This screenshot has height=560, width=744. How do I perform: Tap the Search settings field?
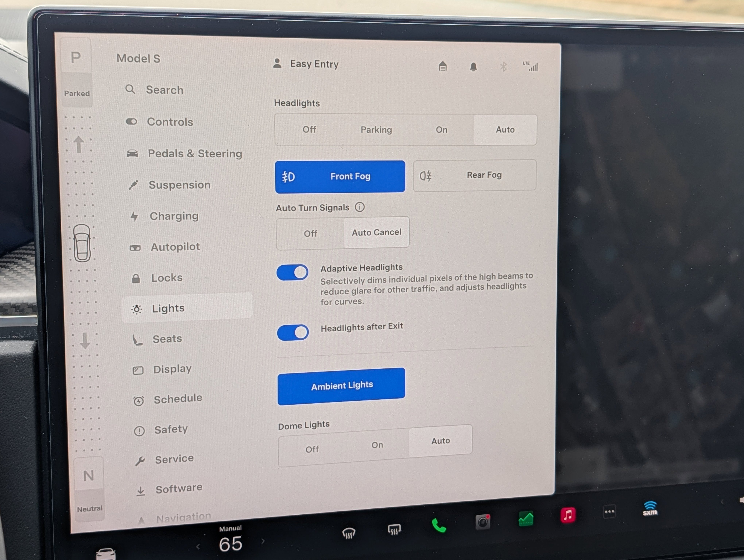164,90
